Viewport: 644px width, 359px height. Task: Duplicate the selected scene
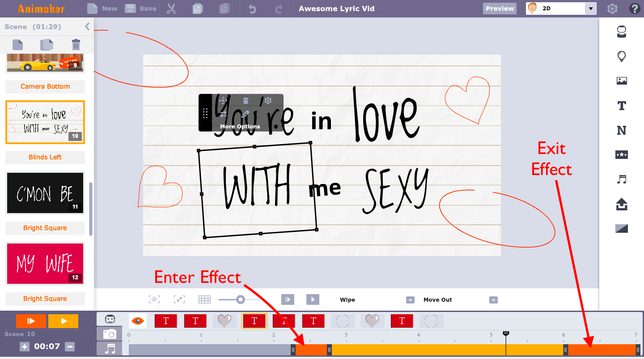click(47, 44)
